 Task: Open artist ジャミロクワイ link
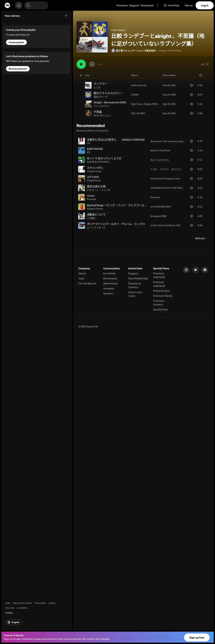click(102, 106)
